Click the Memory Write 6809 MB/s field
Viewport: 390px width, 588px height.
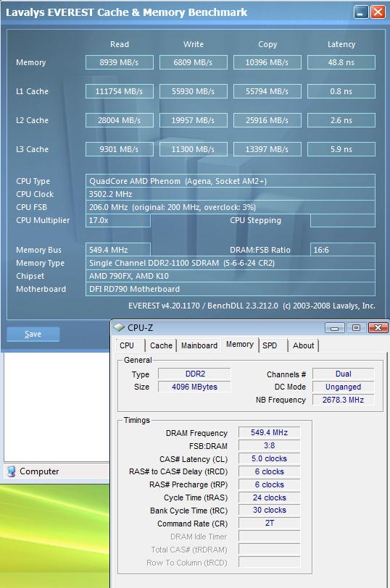coord(194,62)
